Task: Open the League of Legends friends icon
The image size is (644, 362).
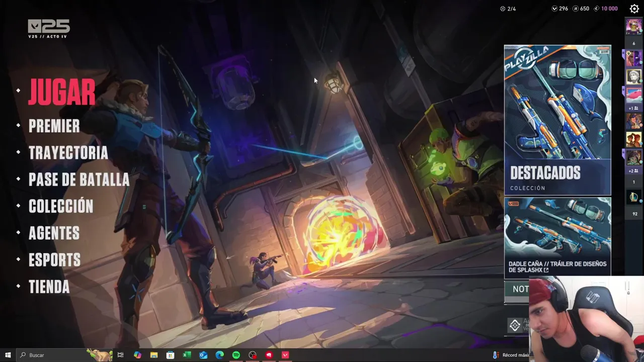Action: click(634, 198)
